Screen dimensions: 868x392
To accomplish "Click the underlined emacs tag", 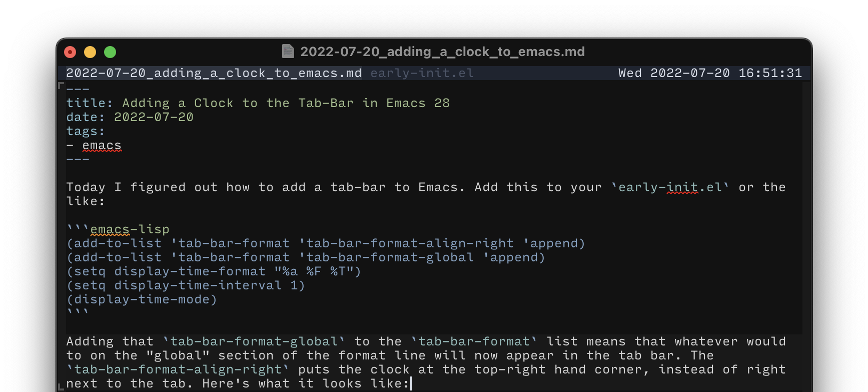I will pyautogui.click(x=102, y=145).
